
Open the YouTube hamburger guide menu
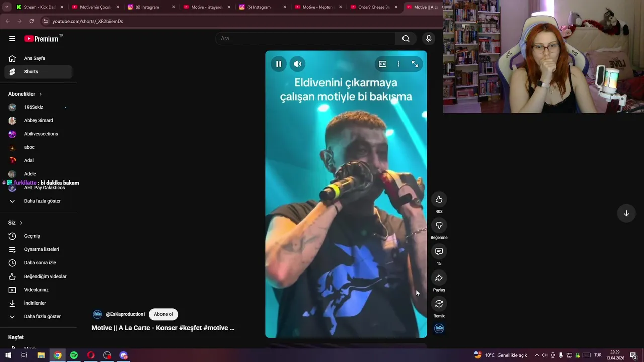[x=12, y=39]
